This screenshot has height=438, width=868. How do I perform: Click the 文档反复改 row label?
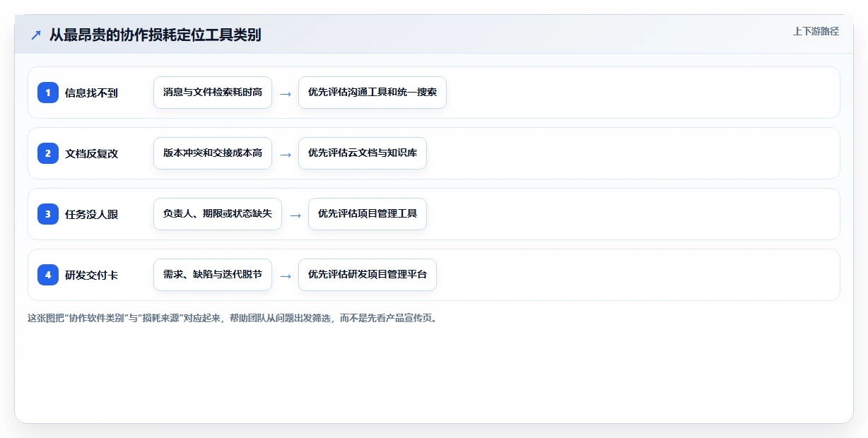click(x=91, y=153)
